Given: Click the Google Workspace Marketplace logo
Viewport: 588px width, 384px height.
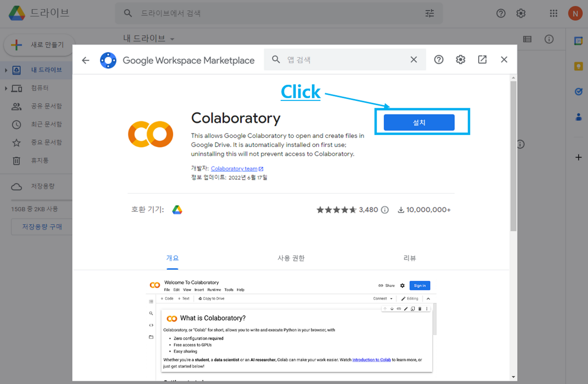Looking at the screenshot, I should [108, 60].
